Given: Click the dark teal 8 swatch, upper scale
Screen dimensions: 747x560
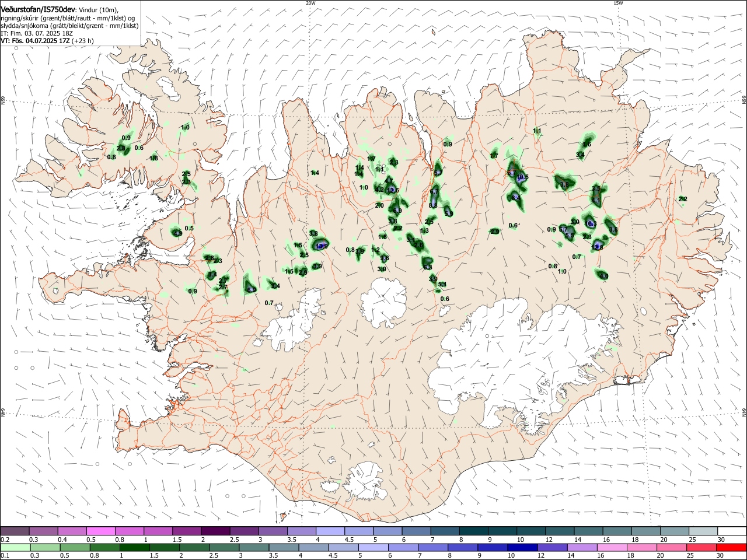Looking at the screenshot, I should tap(474, 531).
